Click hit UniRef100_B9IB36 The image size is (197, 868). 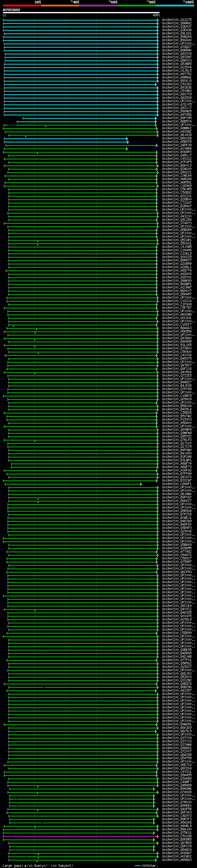click(177, 88)
